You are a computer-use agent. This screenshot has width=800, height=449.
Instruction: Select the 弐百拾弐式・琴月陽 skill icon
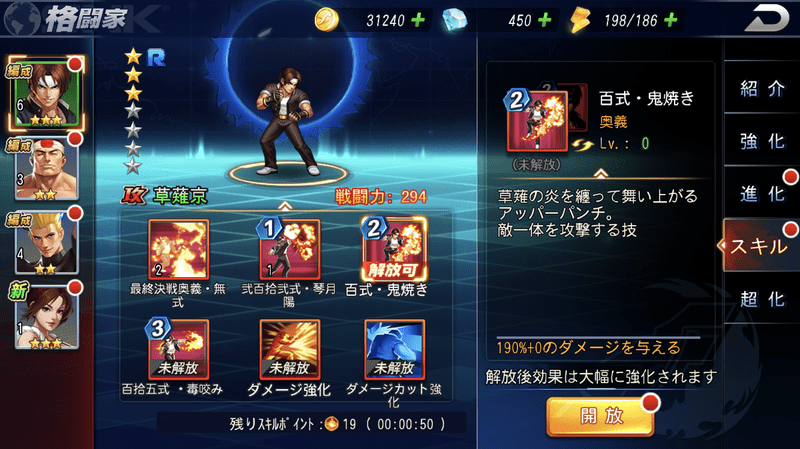coord(289,250)
